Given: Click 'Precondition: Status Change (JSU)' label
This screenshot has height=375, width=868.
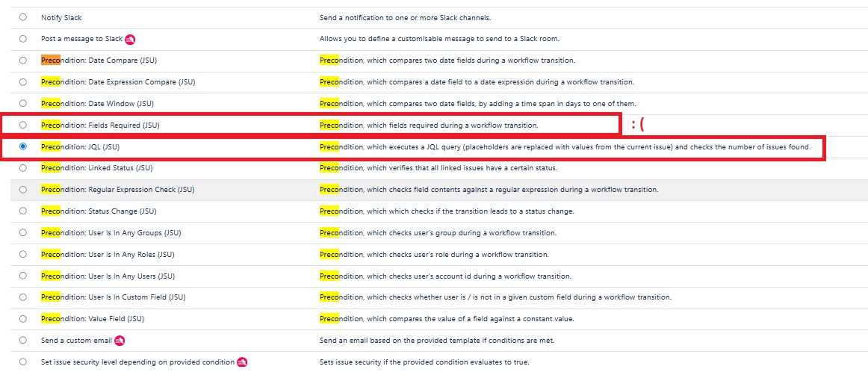Looking at the screenshot, I should tap(99, 211).
